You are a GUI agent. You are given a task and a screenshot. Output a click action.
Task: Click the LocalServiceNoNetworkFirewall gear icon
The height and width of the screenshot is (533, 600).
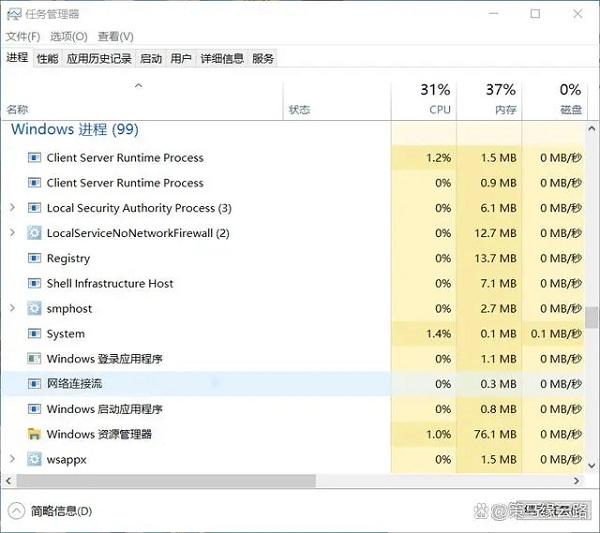coord(34,233)
